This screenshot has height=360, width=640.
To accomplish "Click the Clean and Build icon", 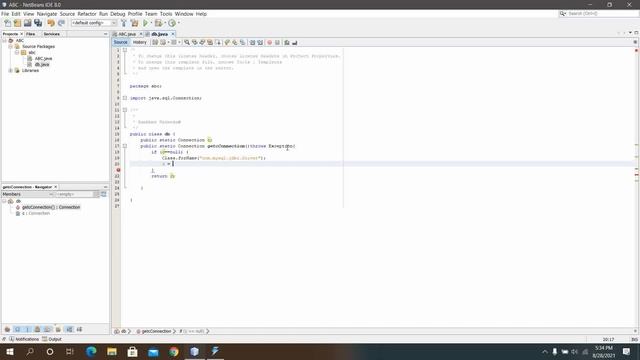I will 134,23.
